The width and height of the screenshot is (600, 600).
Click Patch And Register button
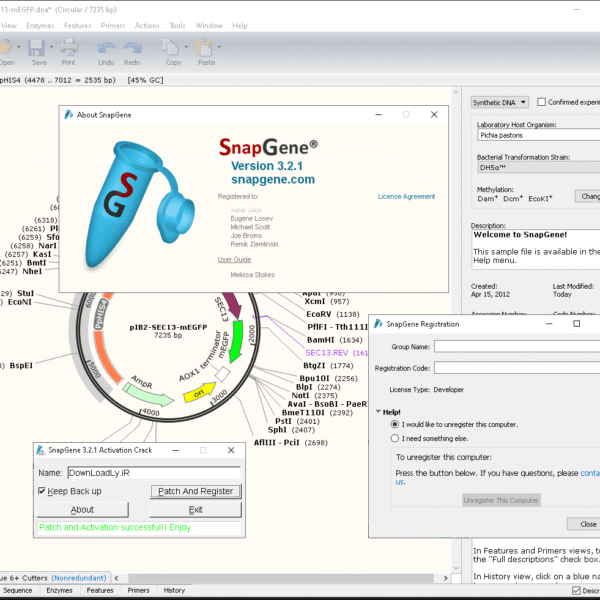point(196,491)
